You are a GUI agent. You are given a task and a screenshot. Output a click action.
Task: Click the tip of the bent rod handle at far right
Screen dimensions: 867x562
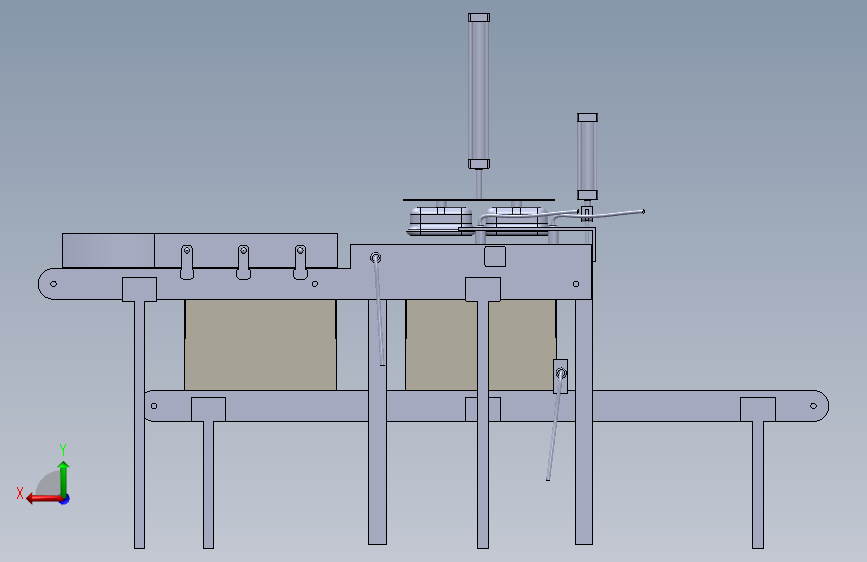pyautogui.click(x=643, y=211)
